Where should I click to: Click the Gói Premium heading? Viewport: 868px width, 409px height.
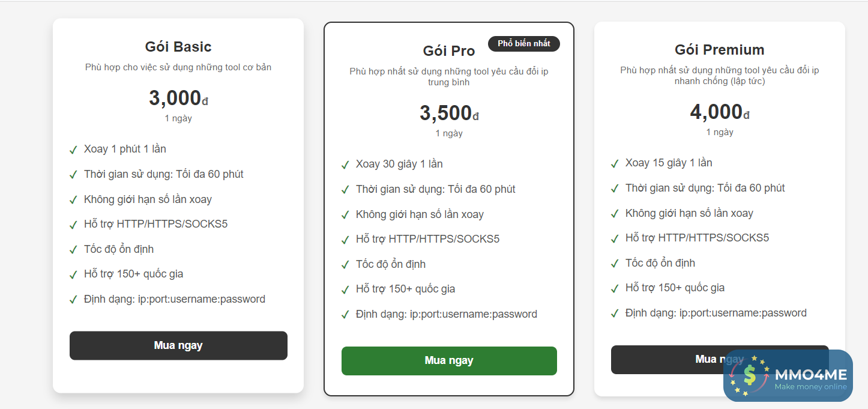(x=719, y=50)
